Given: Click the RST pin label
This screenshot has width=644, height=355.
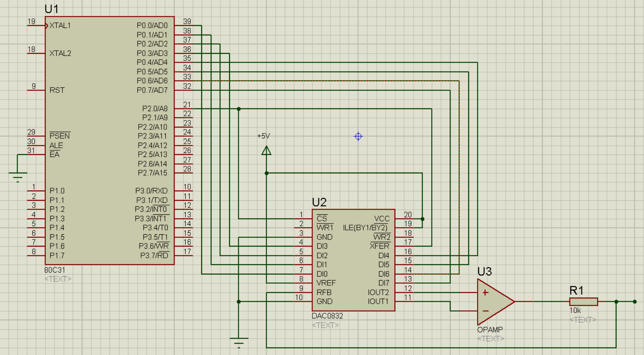Looking at the screenshot, I should 57,90.
